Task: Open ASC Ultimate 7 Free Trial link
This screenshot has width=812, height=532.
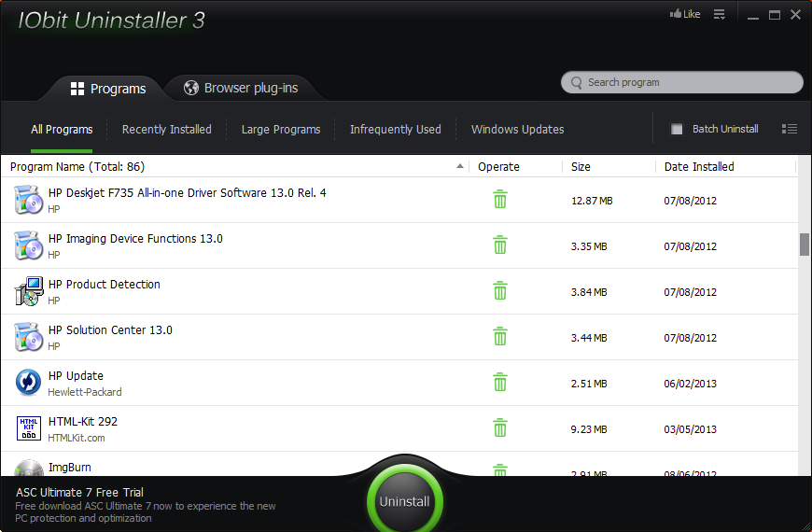Action: coord(79,492)
